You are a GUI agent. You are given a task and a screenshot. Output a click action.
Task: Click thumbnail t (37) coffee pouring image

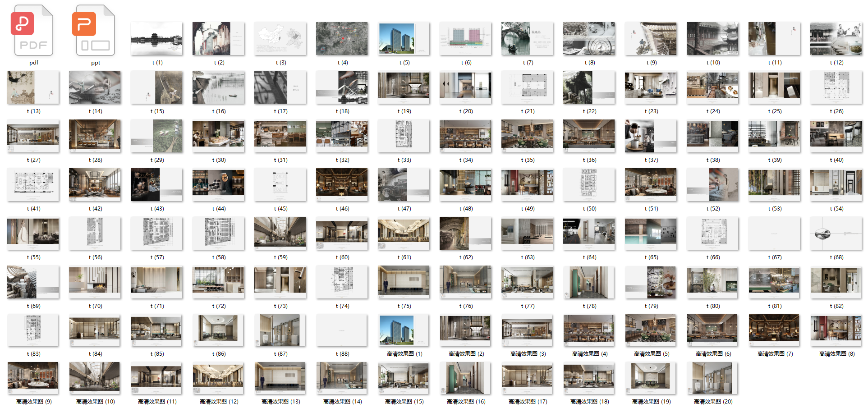click(x=651, y=136)
